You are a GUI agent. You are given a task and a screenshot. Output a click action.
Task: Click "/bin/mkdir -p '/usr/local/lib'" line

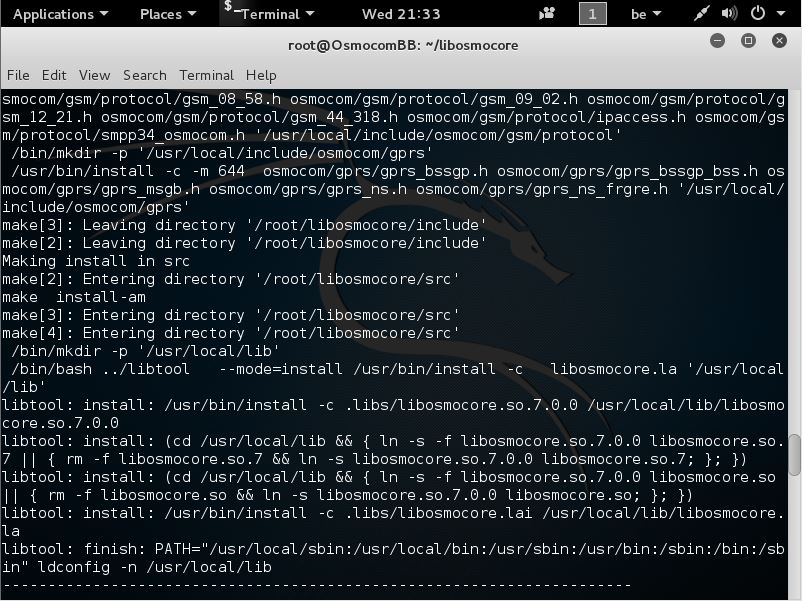pos(145,351)
